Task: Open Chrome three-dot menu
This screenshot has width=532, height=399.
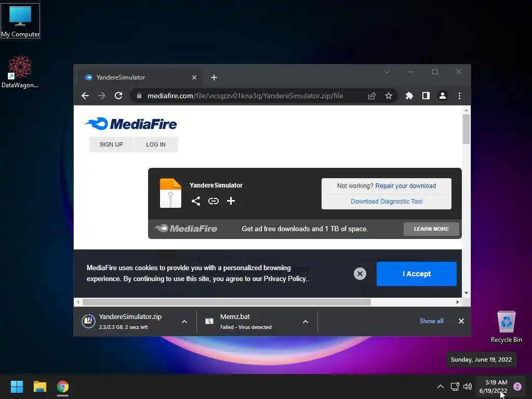Action: pyautogui.click(x=459, y=96)
